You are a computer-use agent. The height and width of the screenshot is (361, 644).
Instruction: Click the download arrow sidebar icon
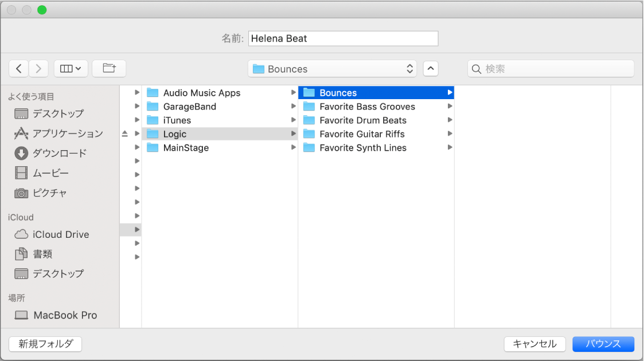pyautogui.click(x=21, y=153)
